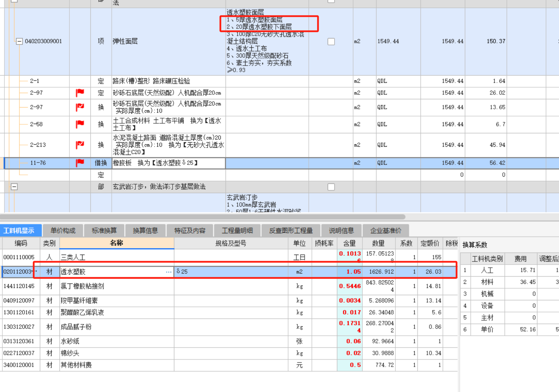Image resolution: width=559 pixels, height=392 pixels.
Task: Select the 2-58 quota code
Action: pyautogui.click(x=36, y=124)
